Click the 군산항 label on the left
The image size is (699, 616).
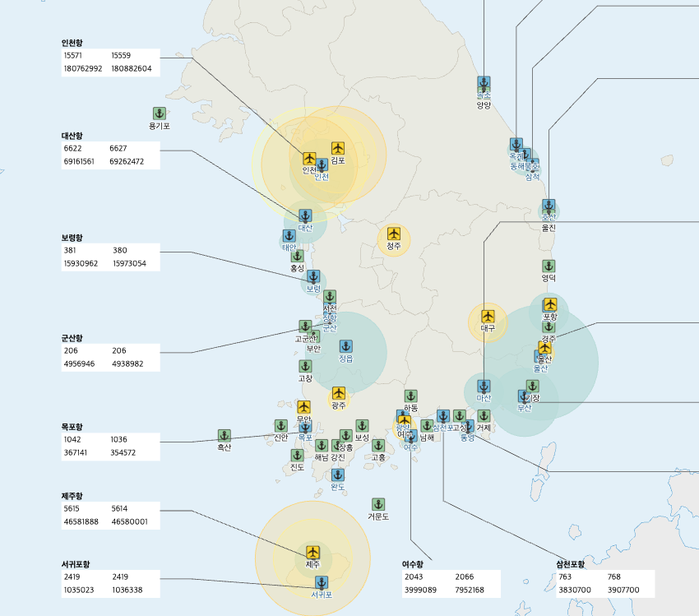(72, 338)
